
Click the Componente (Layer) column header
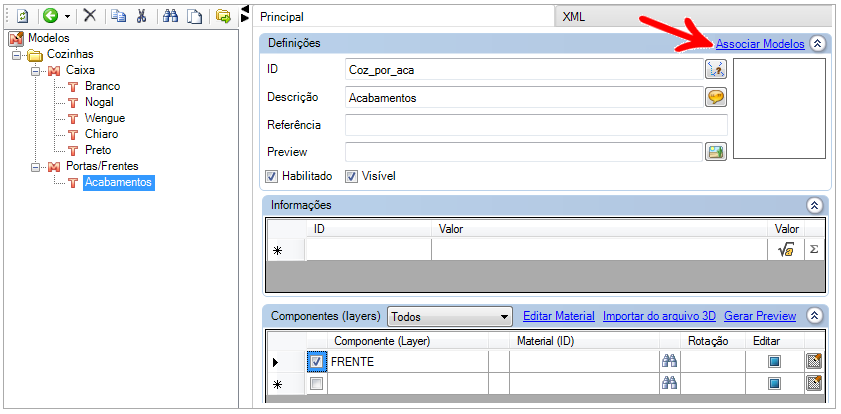click(x=408, y=341)
